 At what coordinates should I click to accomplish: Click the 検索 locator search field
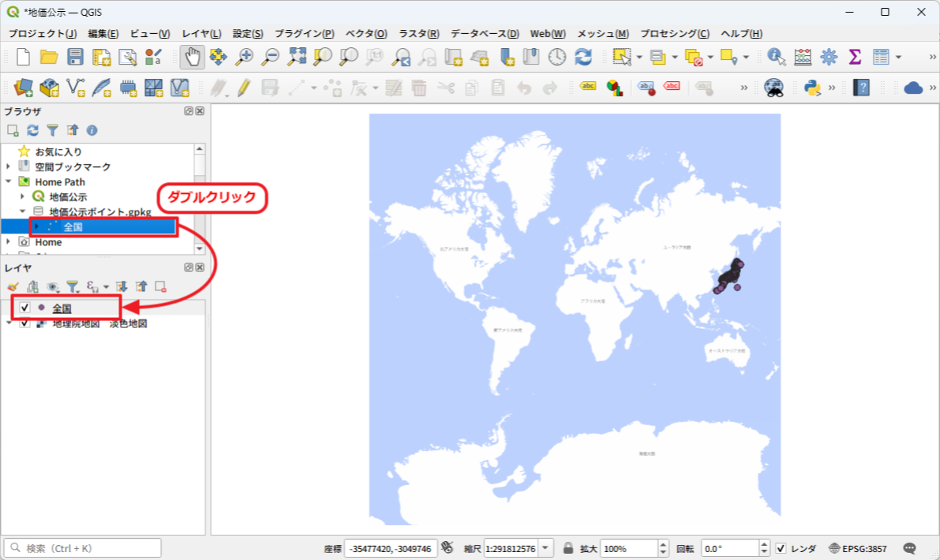(x=83, y=548)
